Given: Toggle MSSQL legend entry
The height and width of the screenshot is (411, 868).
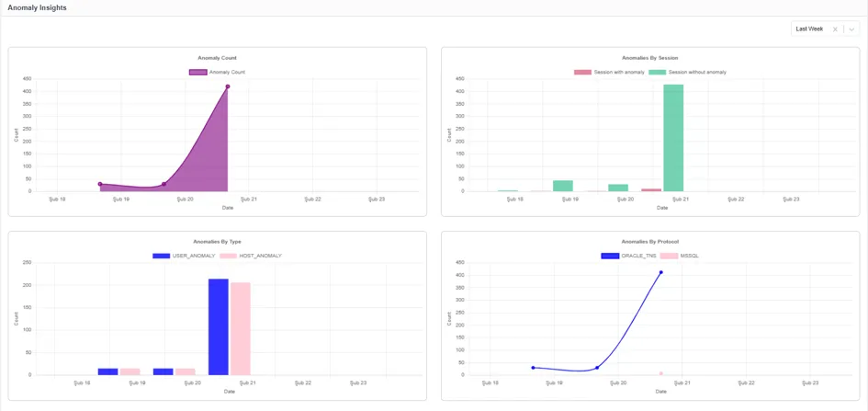Looking at the screenshot, I should [680, 256].
